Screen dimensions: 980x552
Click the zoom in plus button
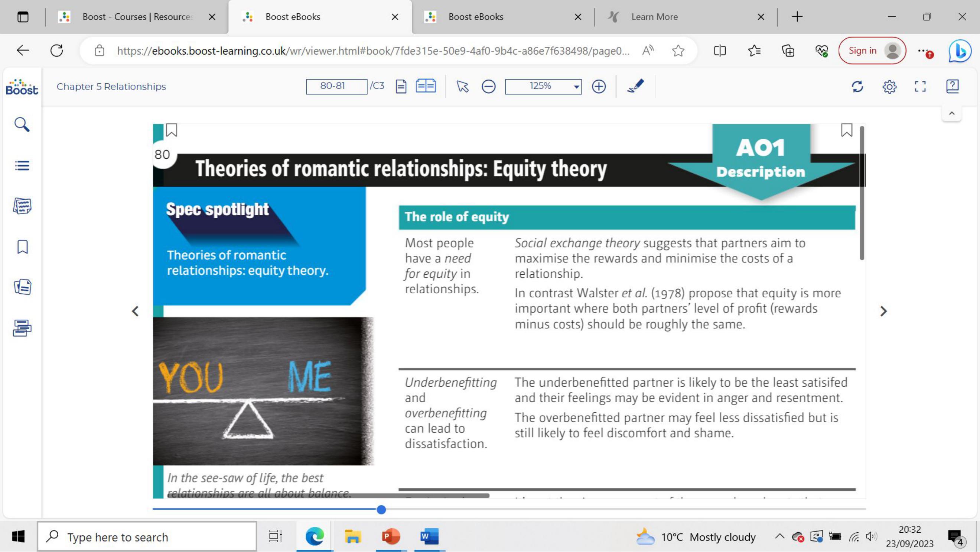pyautogui.click(x=599, y=86)
